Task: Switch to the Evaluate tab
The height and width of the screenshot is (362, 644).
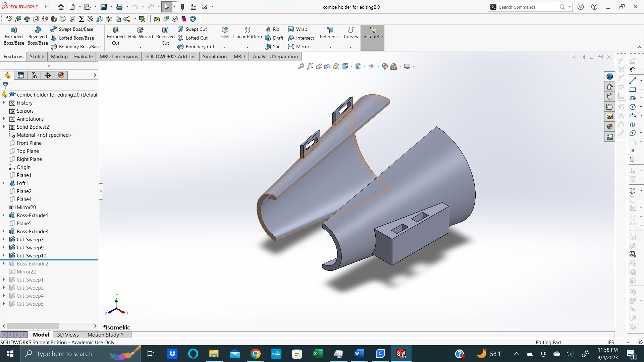Action: pos(83,56)
